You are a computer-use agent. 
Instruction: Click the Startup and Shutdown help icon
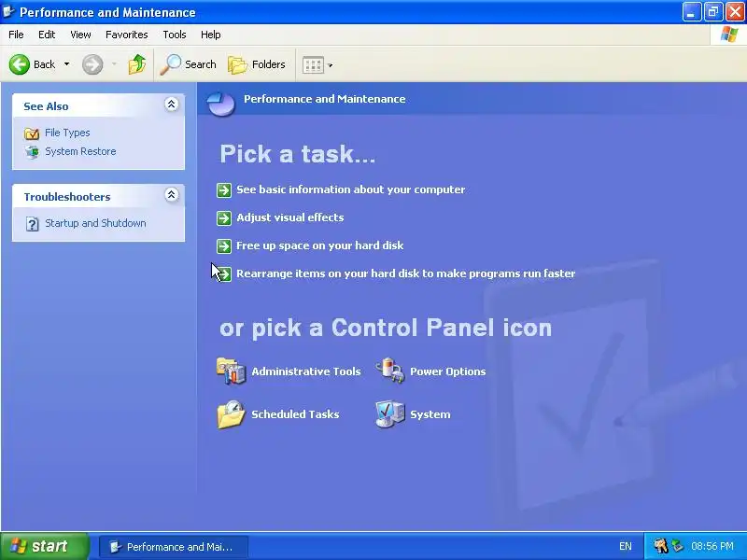(x=32, y=224)
